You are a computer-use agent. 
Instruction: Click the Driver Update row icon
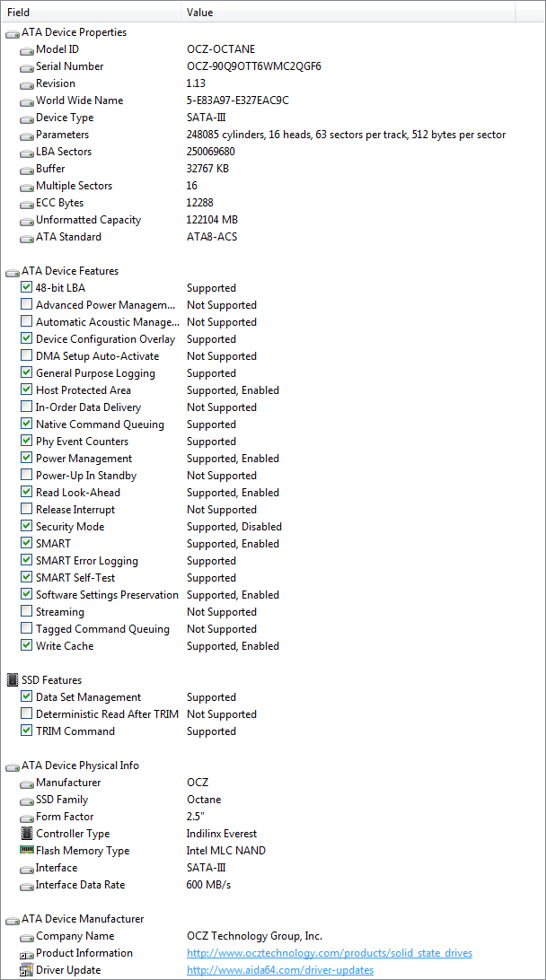click(x=26, y=970)
